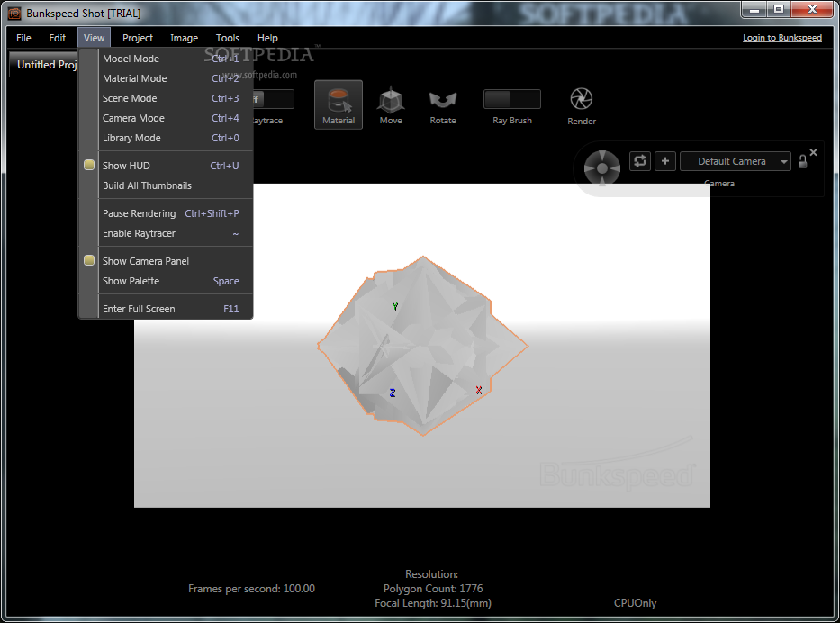Image resolution: width=840 pixels, height=623 pixels.
Task: Click the green Y axis marker
Action: (395, 306)
